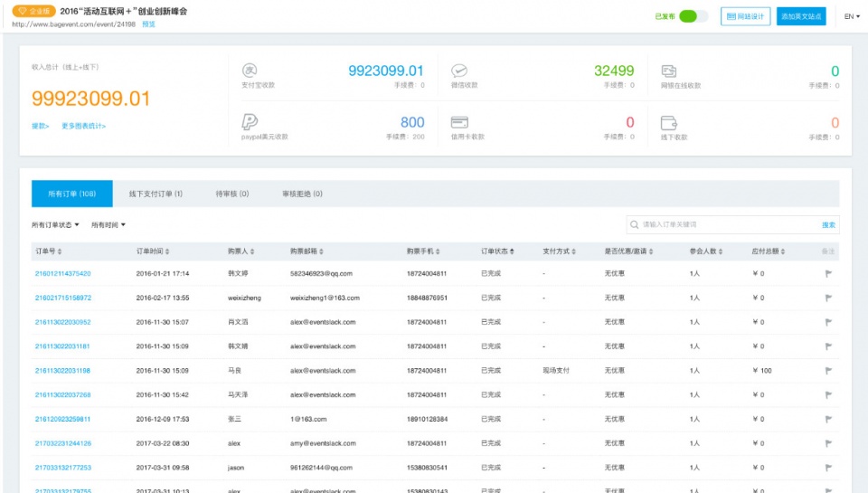Click the 预览 preview link

coord(148,24)
